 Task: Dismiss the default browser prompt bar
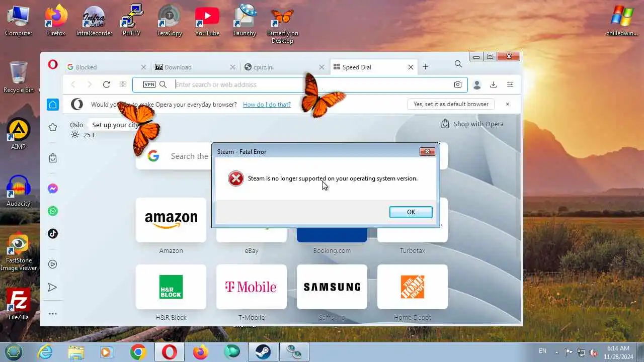pyautogui.click(x=507, y=104)
